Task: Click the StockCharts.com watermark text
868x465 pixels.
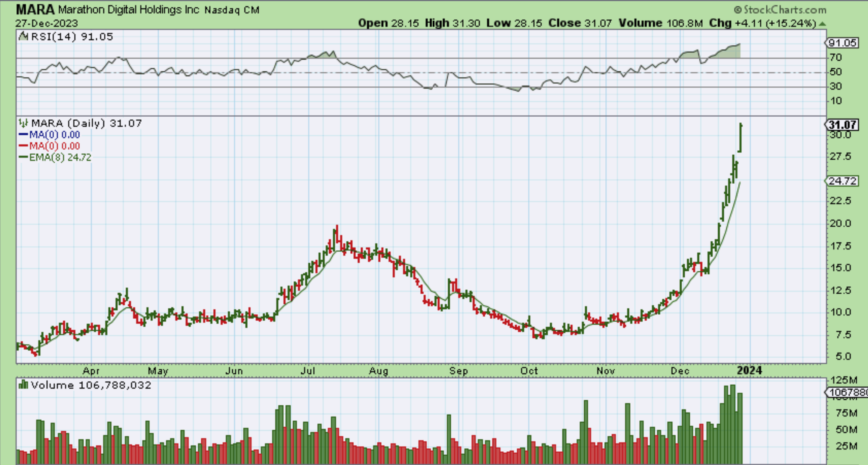Action: [x=785, y=9]
